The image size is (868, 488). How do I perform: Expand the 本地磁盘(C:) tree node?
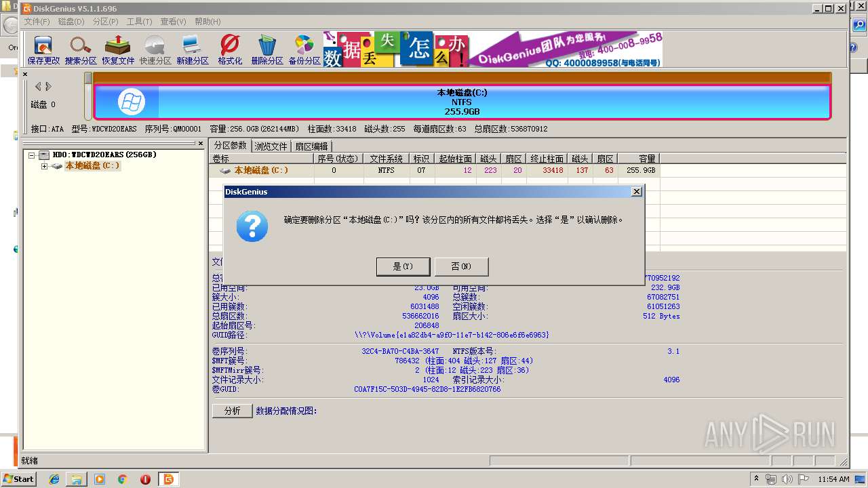click(44, 166)
